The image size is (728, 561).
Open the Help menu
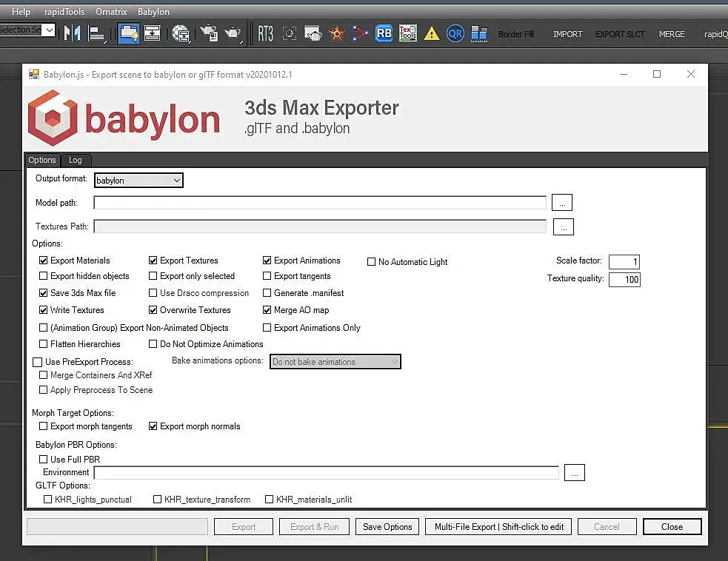point(21,12)
